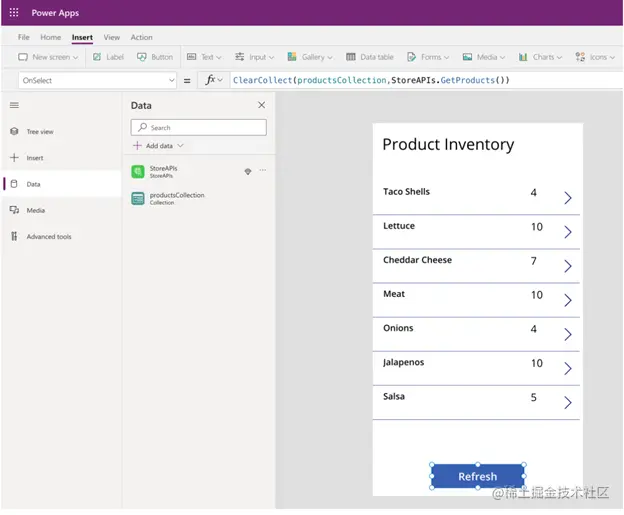
Task: Insert a Data table
Action: [370, 57]
